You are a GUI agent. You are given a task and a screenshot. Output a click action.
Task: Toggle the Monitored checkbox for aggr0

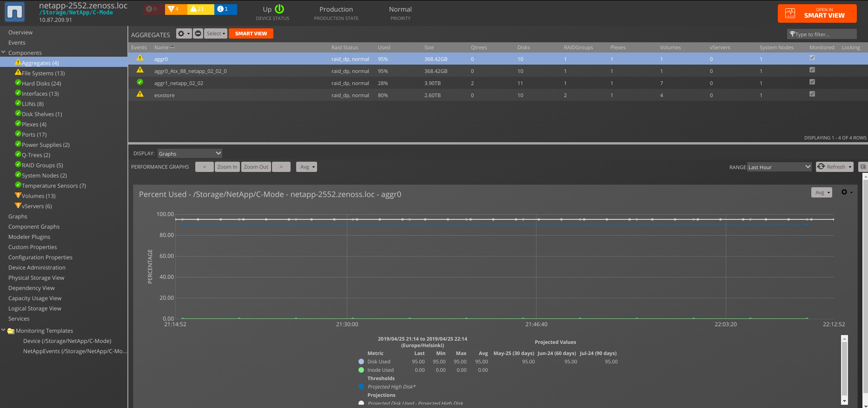pos(812,58)
